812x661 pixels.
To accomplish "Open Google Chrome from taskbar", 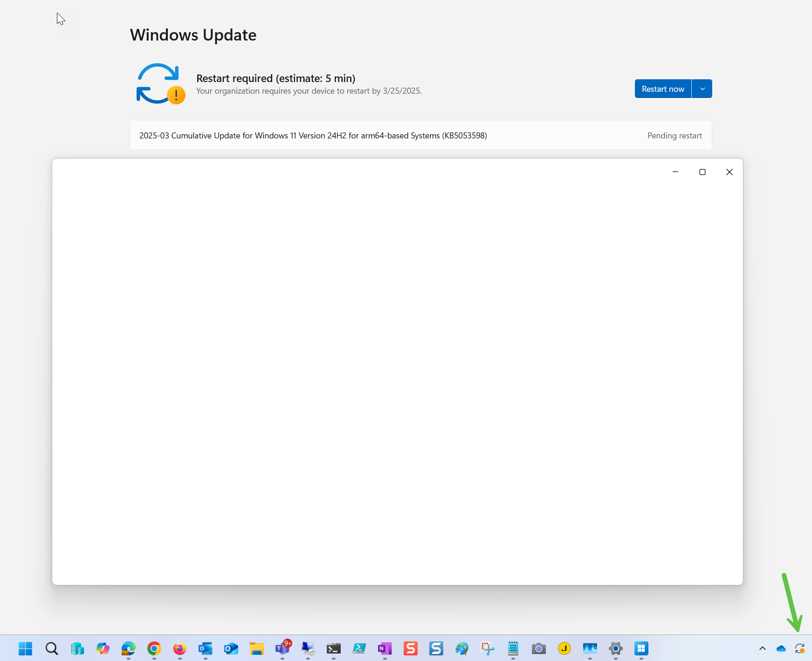I will coord(154,648).
